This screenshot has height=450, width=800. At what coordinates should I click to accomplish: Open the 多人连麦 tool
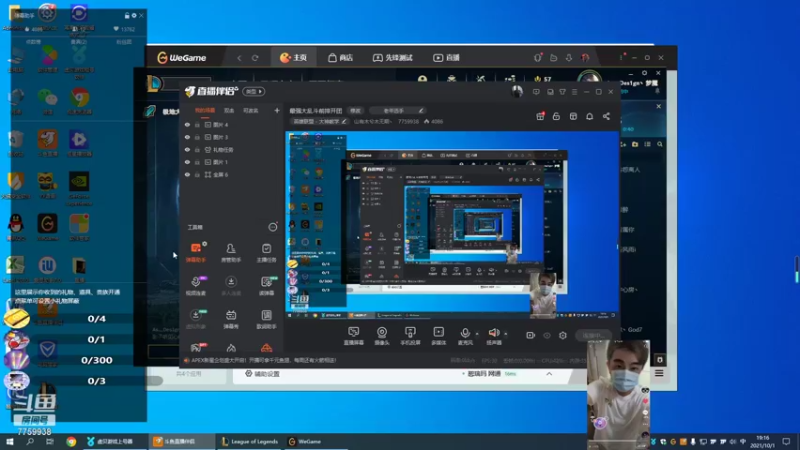(231, 286)
